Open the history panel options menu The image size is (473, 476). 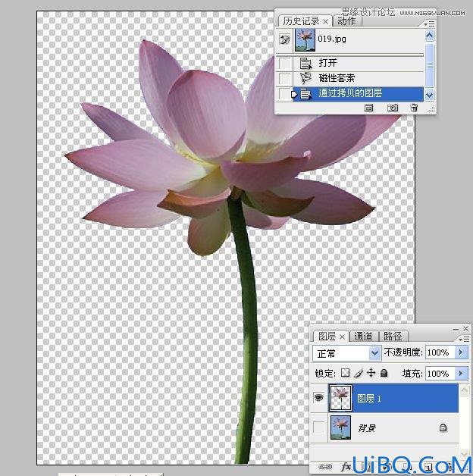429,23
